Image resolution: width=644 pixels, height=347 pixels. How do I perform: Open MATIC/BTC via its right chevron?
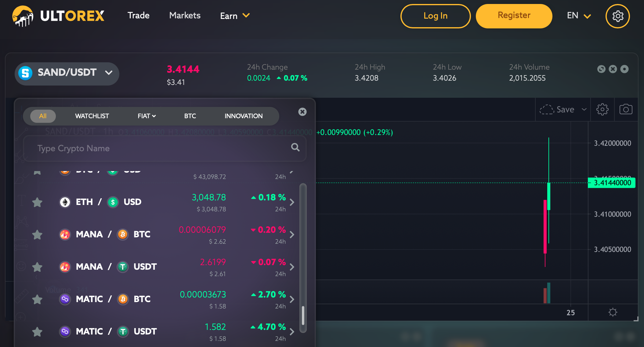coord(292,299)
